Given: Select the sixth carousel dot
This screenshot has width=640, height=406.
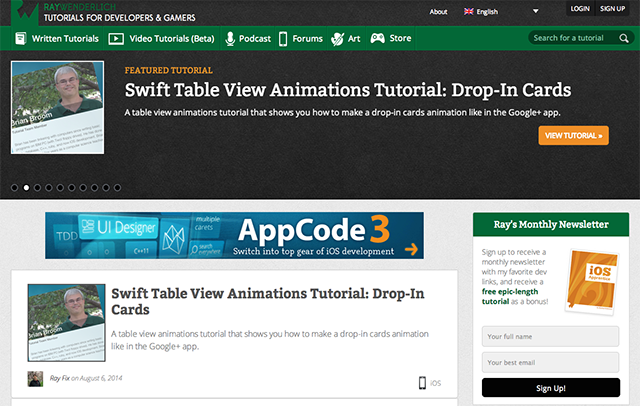Looking at the screenshot, I should [72, 188].
